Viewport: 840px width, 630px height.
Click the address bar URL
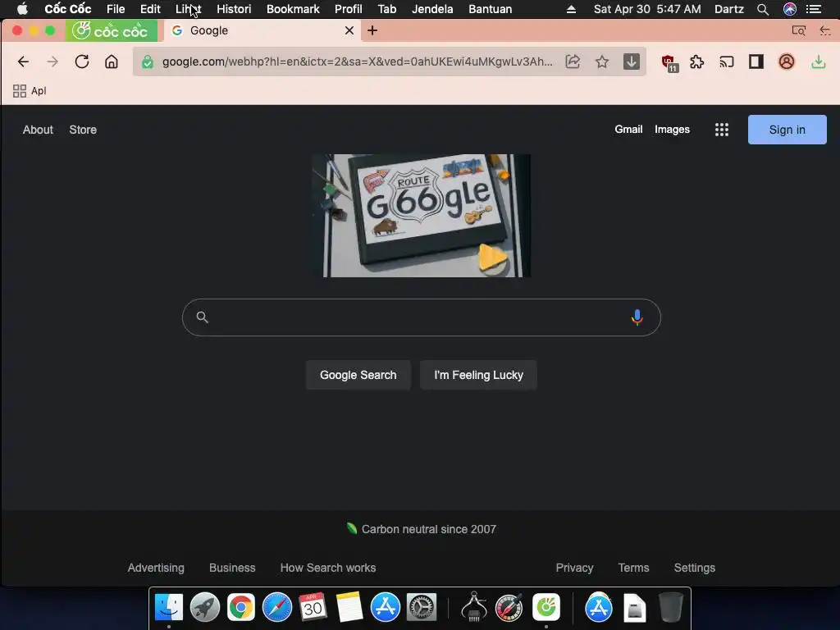click(358, 62)
